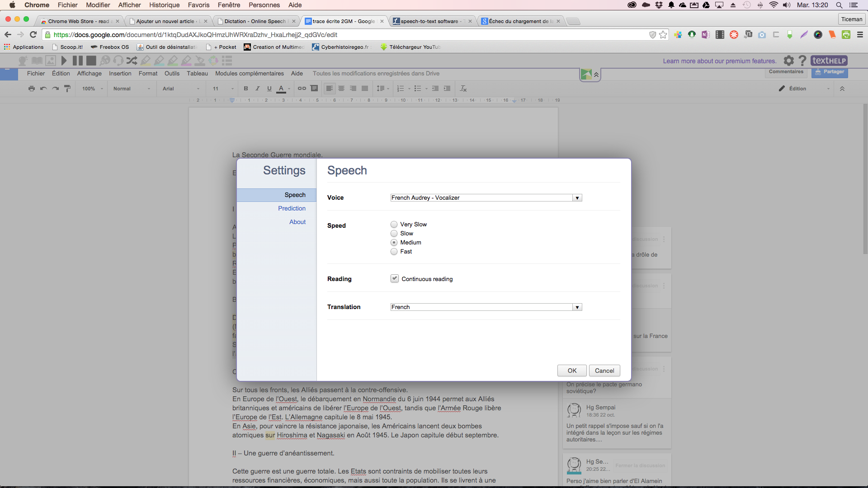
Task: Select the Fast speed radio button
Action: [x=393, y=251]
